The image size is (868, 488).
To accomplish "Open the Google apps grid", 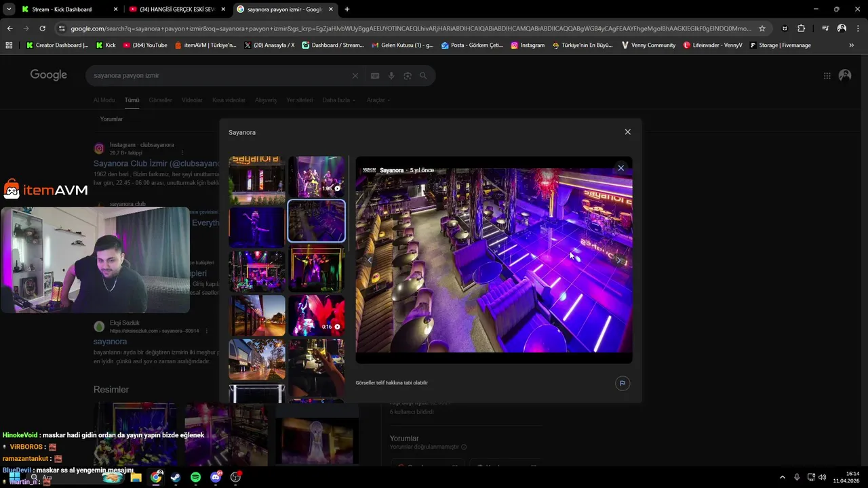I will (x=827, y=76).
